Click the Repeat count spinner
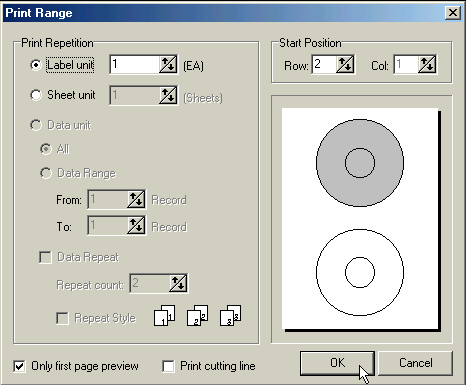 [x=178, y=284]
